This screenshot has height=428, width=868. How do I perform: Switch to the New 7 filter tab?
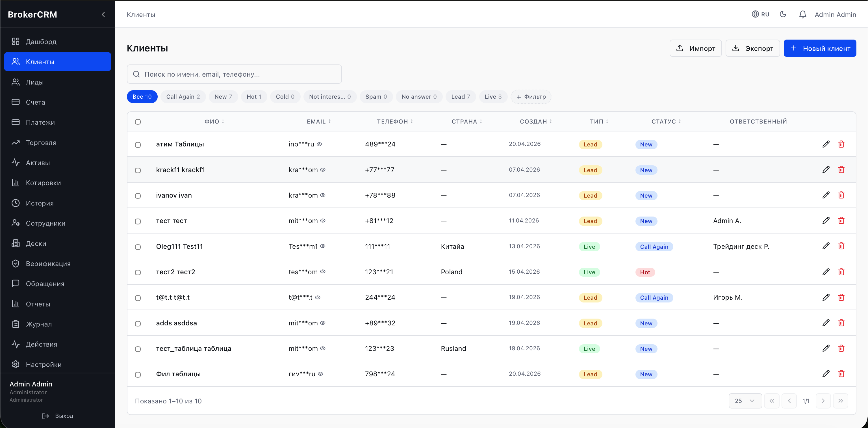click(x=223, y=96)
